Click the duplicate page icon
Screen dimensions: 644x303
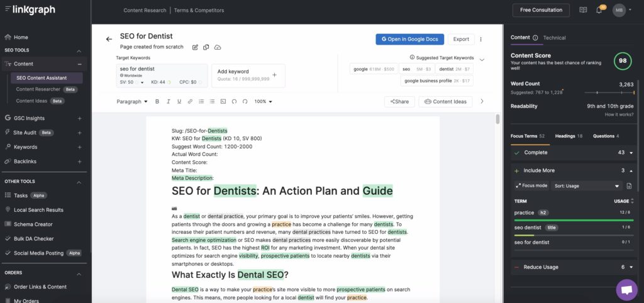(206, 47)
